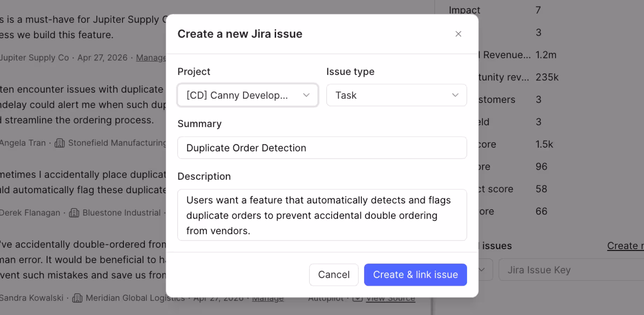Click the View source link behind dialog

pyautogui.click(x=391, y=298)
